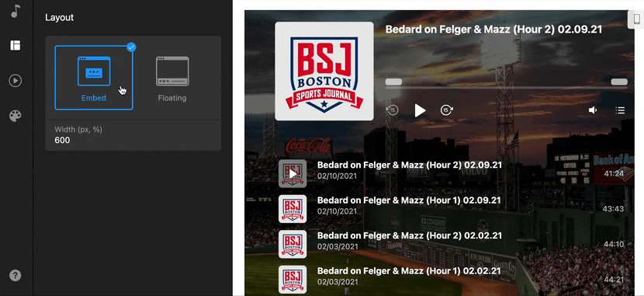
Task: Click thumbnail of Hour 1 02.09.21 episode
Action: coord(293,209)
